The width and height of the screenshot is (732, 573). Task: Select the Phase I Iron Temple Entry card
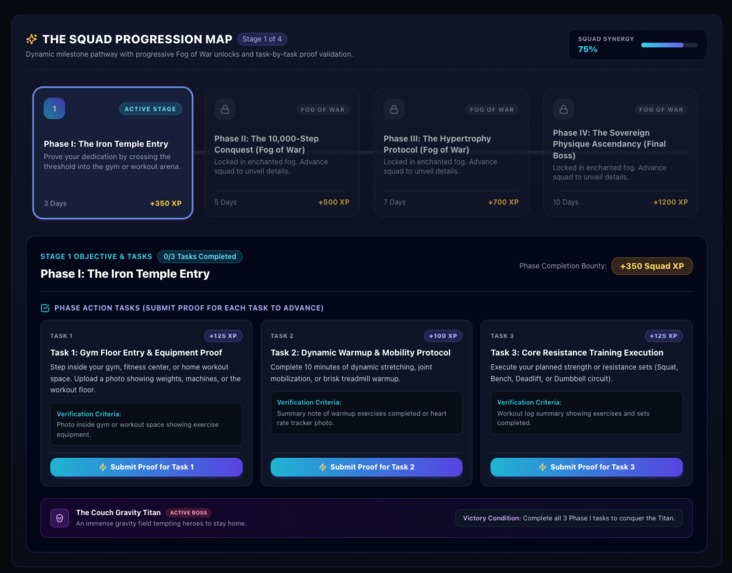pyautogui.click(x=113, y=153)
